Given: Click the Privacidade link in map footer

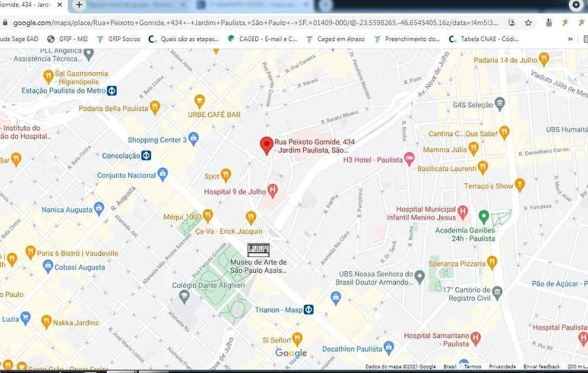Looking at the screenshot, I should tap(503, 366).
